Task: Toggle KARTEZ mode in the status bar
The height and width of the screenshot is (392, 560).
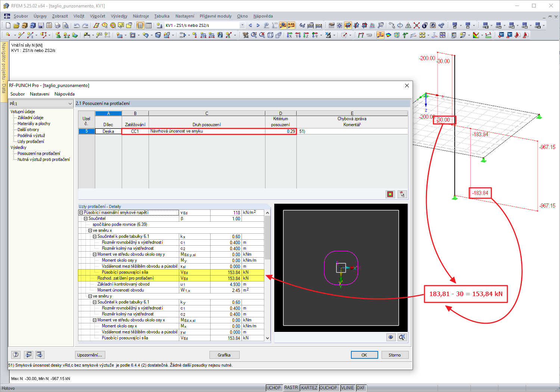Action: click(x=309, y=388)
